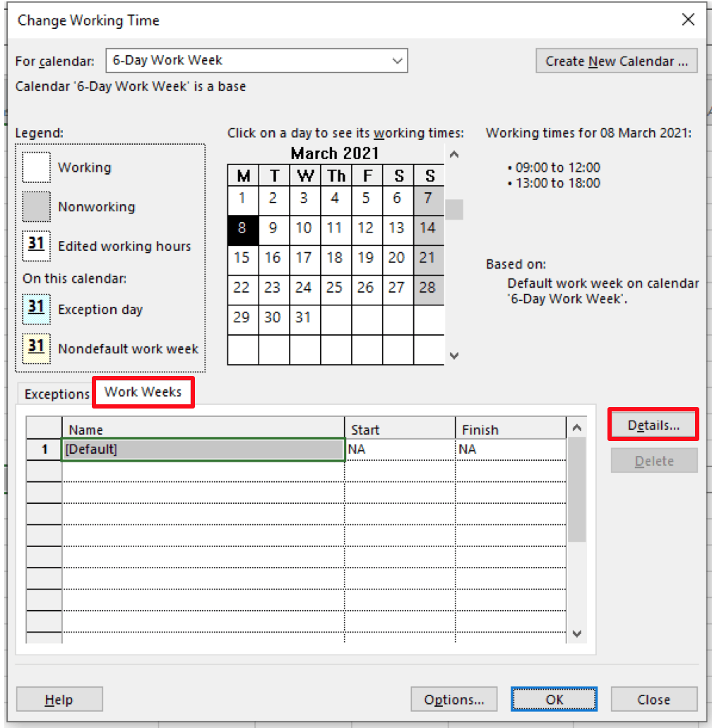
Task: Switch to the Work Weeks tab
Action: 143,392
